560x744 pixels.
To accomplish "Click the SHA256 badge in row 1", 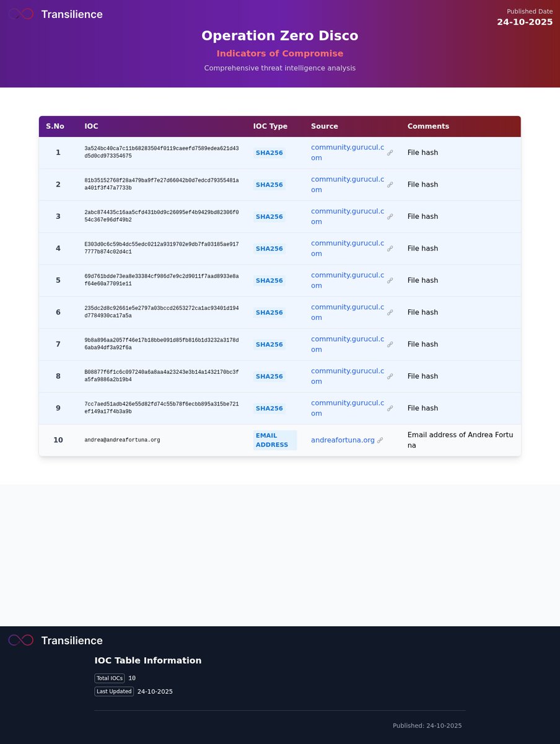I will tap(269, 153).
